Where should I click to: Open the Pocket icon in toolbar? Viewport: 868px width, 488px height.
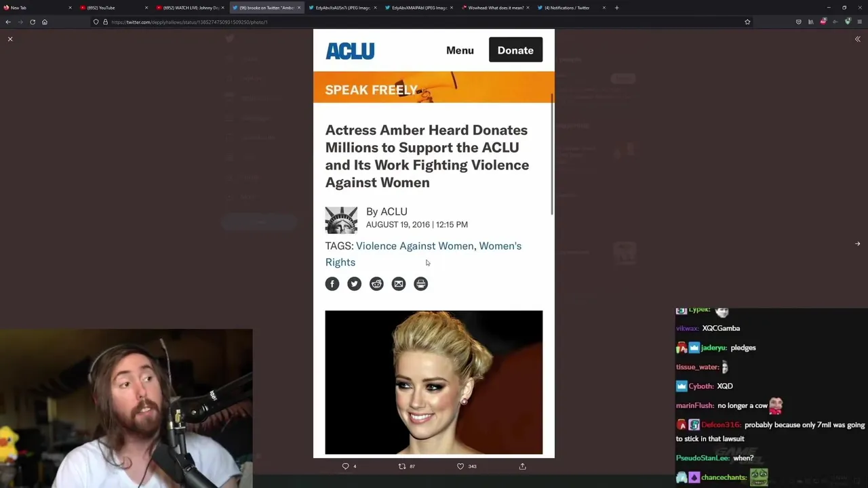tap(798, 22)
